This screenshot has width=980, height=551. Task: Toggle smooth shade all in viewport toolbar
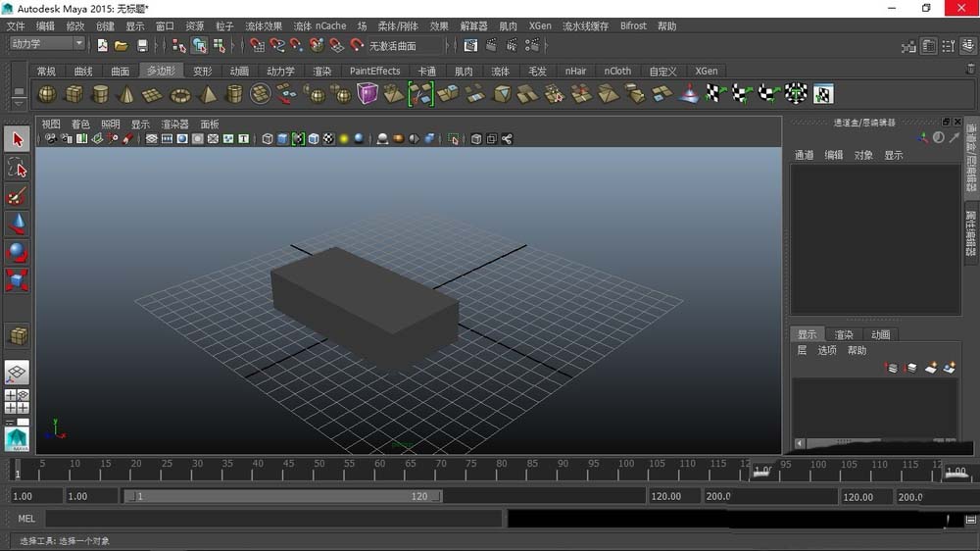tap(282, 139)
